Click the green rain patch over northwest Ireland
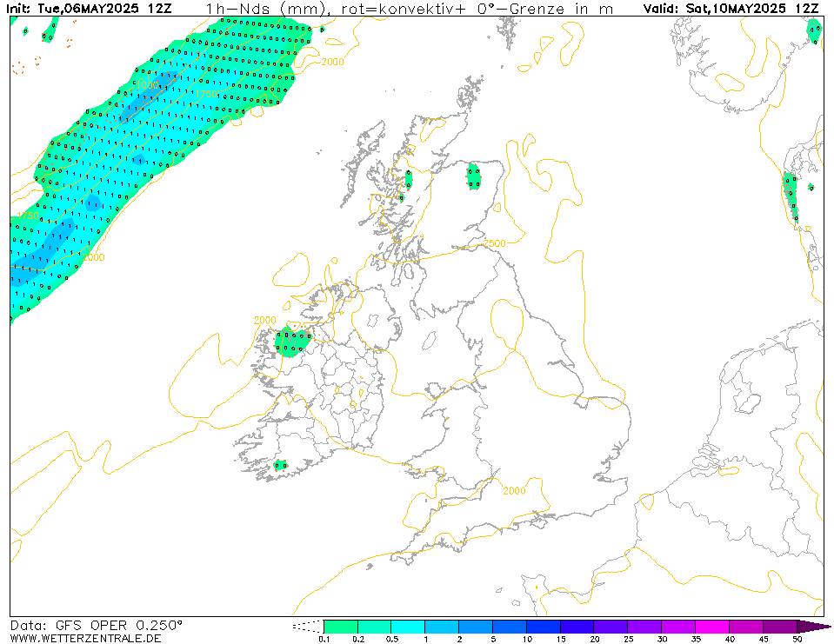The width and height of the screenshot is (834, 644). tap(292, 342)
